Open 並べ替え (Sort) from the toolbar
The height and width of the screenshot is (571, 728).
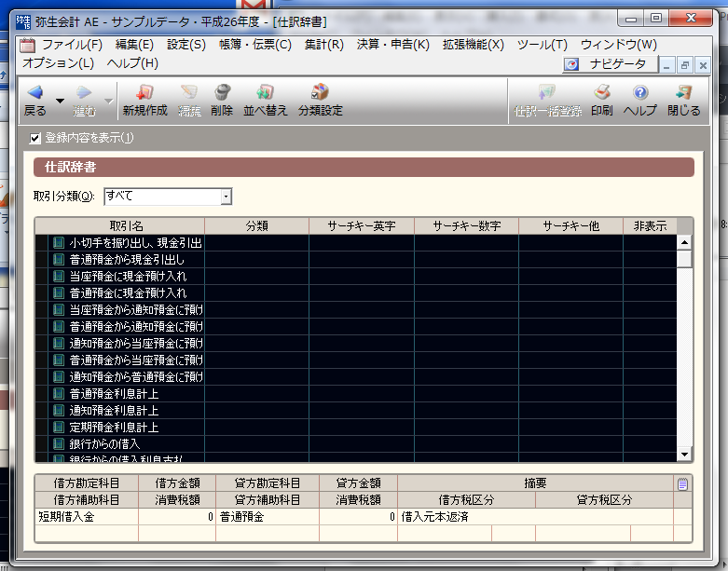click(265, 93)
